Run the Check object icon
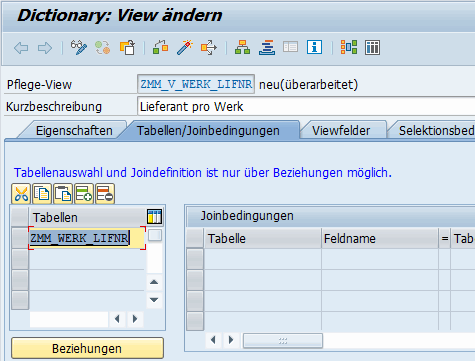Viewport: 475px width, 361px height. point(160,47)
